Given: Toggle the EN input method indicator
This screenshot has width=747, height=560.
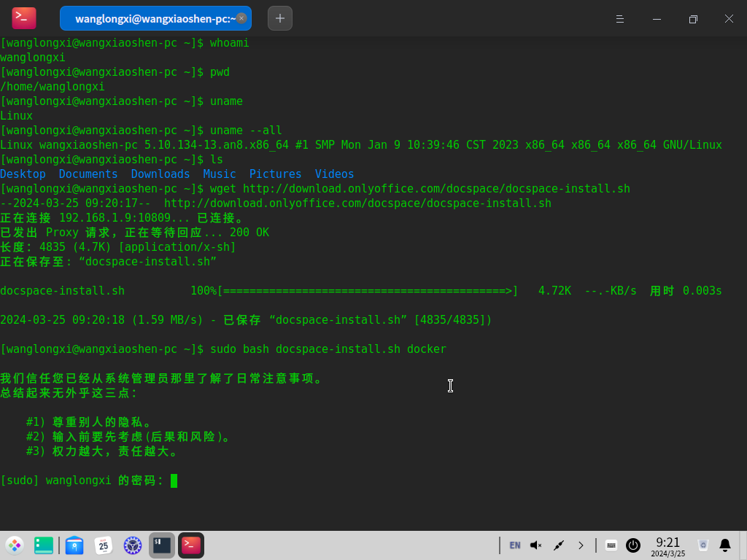Looking at the screenshot, I should pyautogui.click(x=515, y=545).
